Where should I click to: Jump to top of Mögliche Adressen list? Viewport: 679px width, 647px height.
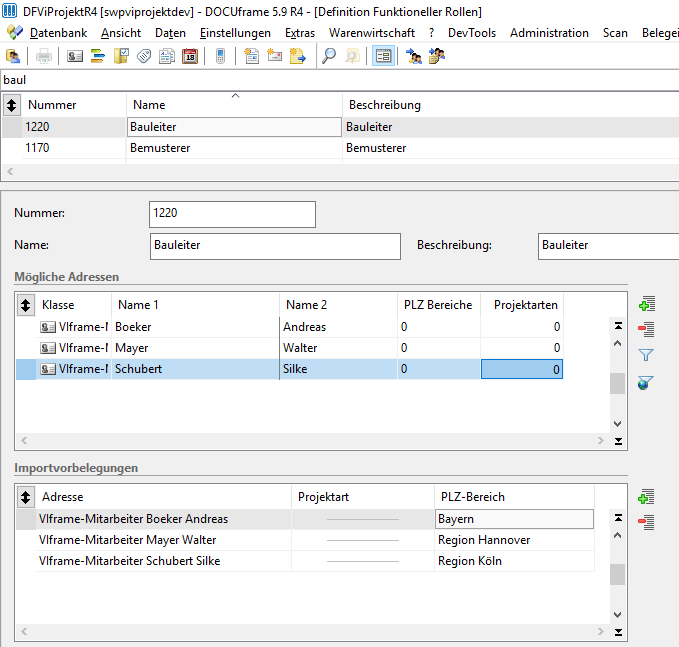pos(618,326)
